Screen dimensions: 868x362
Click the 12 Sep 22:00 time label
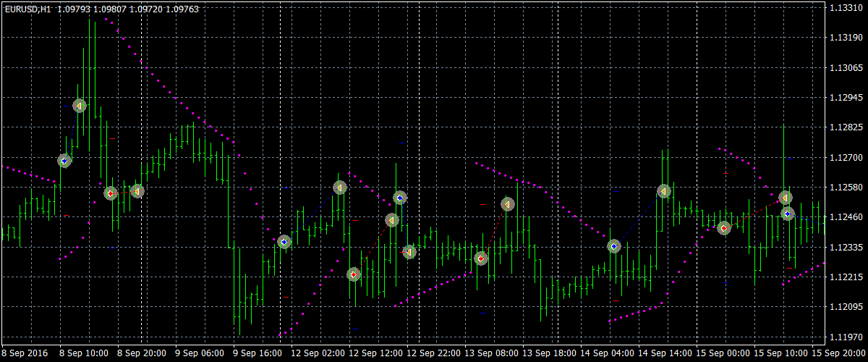(x=433, y=354)
